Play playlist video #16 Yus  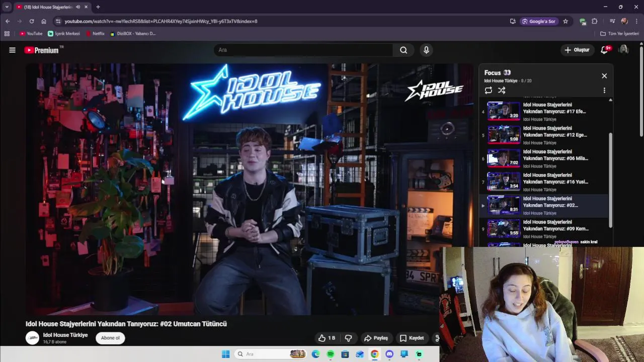(544, 182)
